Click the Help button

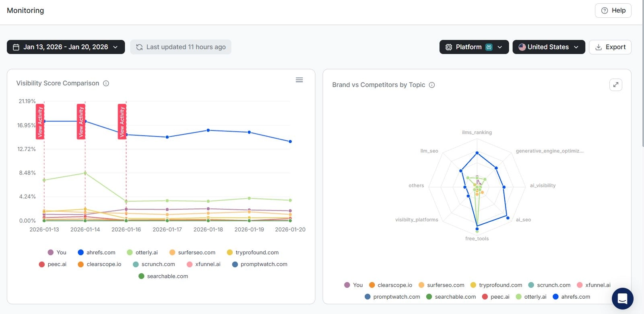613,10
